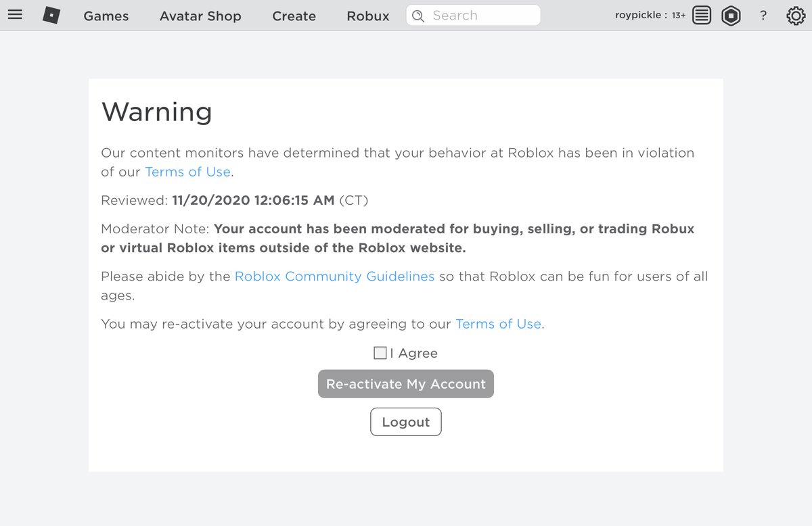Click the 13+ age label
The image size is (812, 526).
[679, 16]
